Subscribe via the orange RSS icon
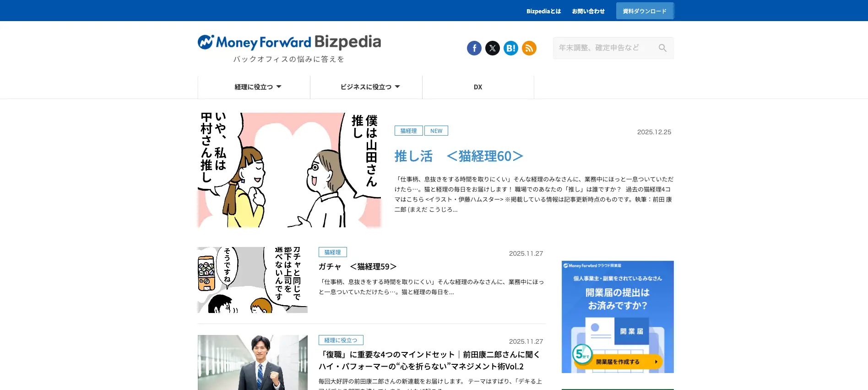The height and width of the screenshot is (390, 868). [529, 48]
